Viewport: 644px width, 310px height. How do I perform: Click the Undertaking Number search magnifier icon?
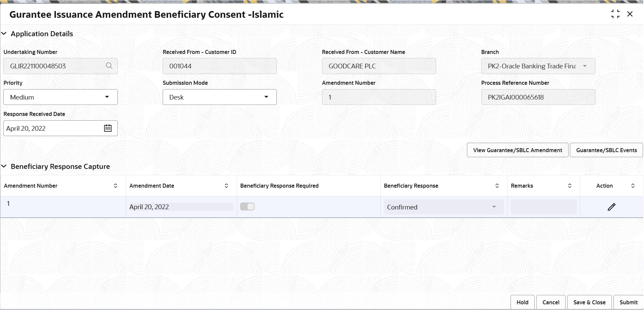point(109,66)
